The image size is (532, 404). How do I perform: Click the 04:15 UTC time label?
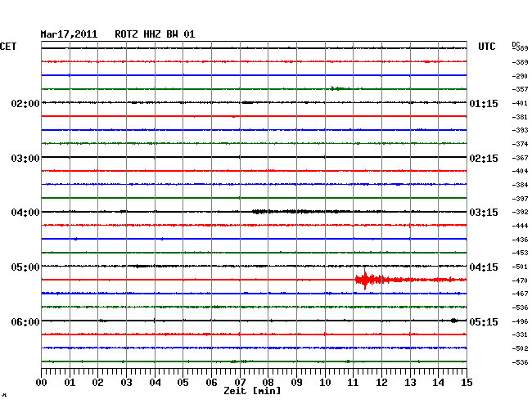click(484, 267)
